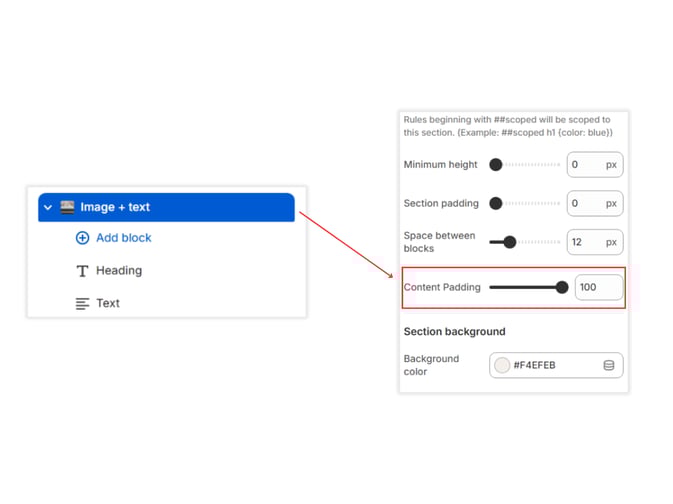The image size is (673, 504).
Task: Collapse the Image + text section chevron
Action: [48, 208]
